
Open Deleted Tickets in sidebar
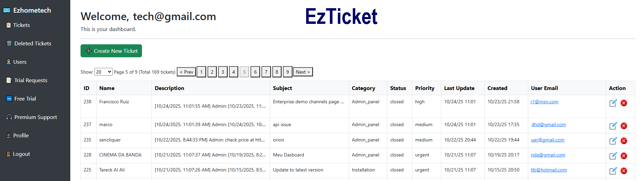click(x=32, y=44)
